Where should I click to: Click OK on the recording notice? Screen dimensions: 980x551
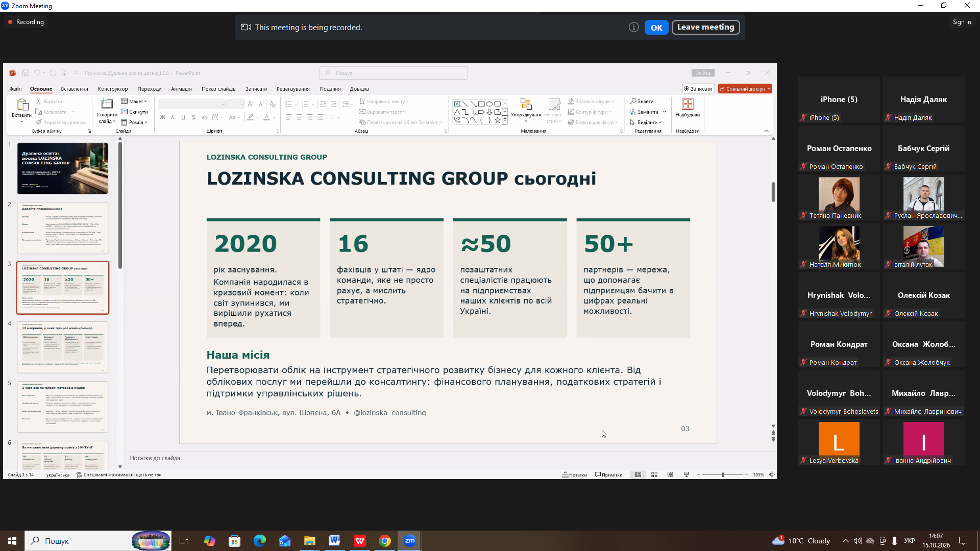pos(656,28)
